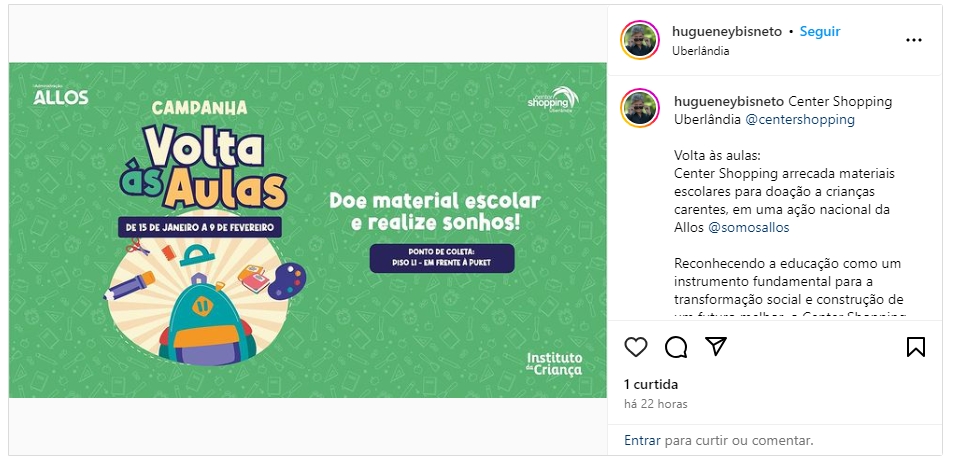Click header profile avatar of hugueneybisneto

pyautogui.click(x=640, y=40)
